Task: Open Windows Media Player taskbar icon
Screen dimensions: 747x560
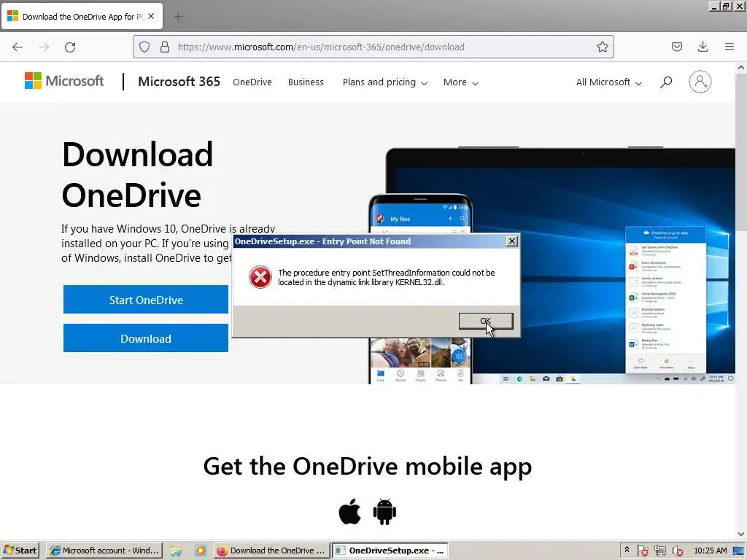Action: [x=201, y=551]
